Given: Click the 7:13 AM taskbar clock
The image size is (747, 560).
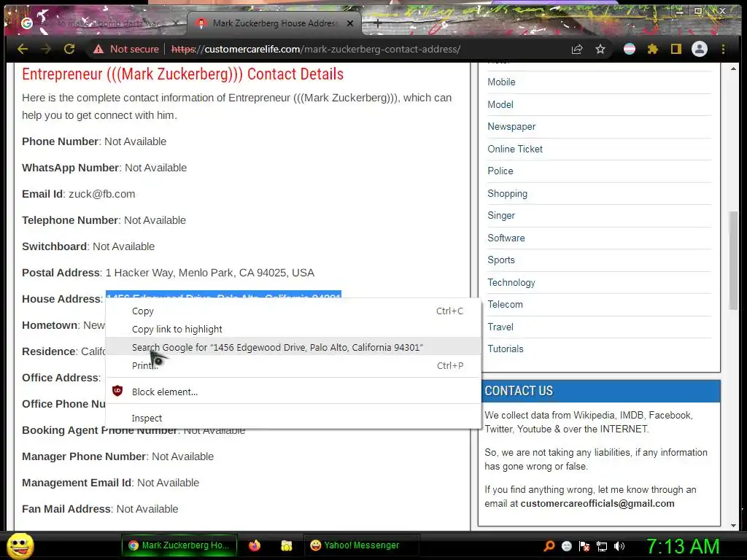Looking at the screenshot, I should [683, 546].
